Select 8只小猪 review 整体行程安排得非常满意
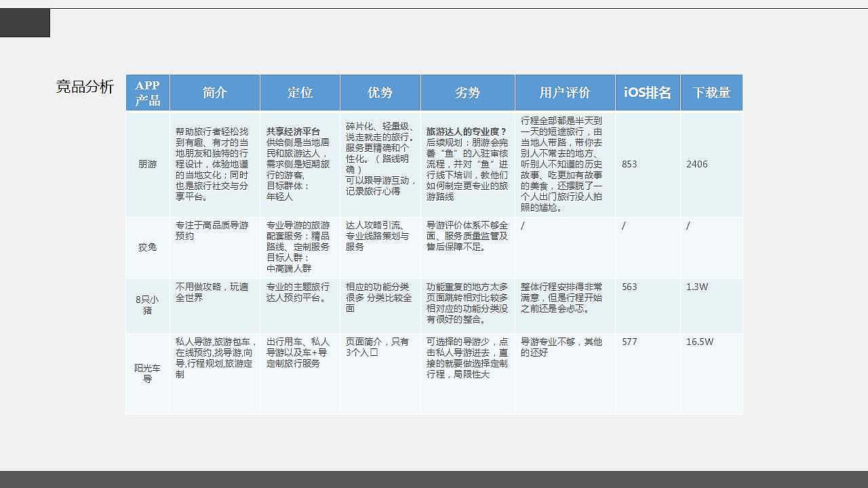The image size is (868, 488). click(x=566, y=305)
